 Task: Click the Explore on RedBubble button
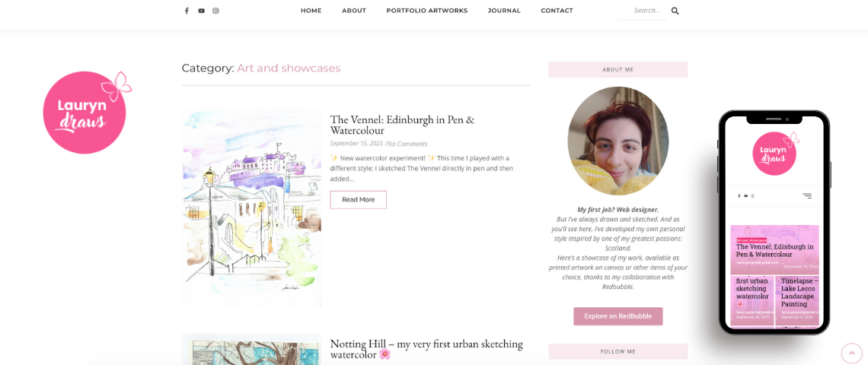[x=617, y=316]
